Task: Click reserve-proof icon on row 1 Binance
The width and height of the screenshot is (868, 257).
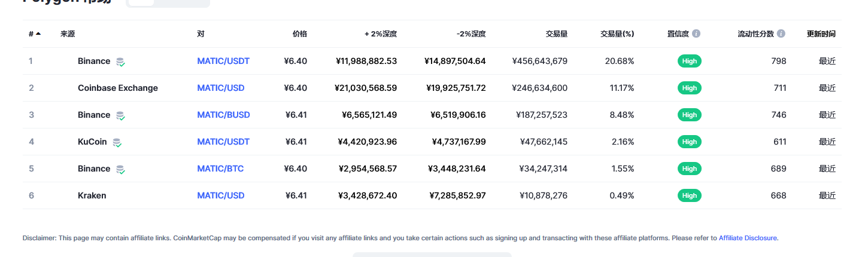Action: pos(121,62)
